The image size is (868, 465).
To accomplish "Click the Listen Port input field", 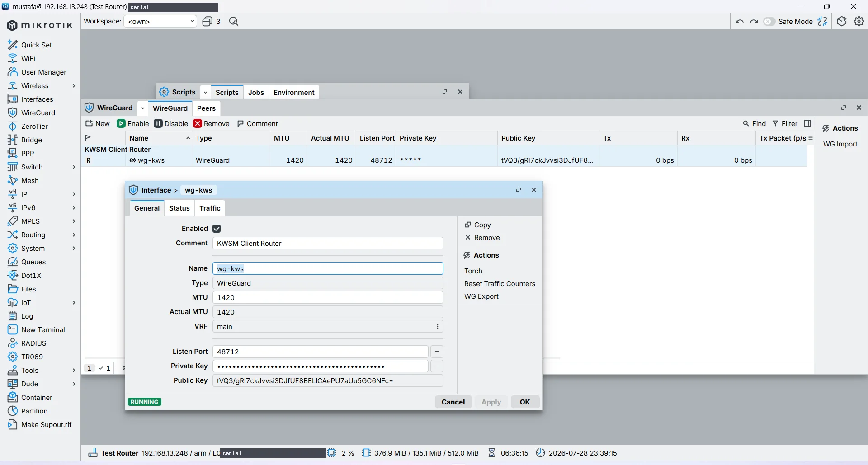I will pos(320,352).
